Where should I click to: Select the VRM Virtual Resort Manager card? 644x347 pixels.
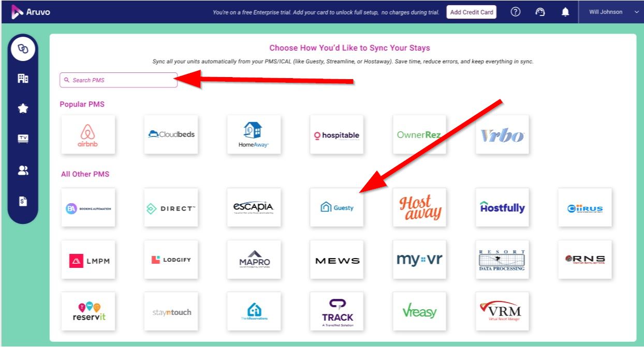click(502, 311)
